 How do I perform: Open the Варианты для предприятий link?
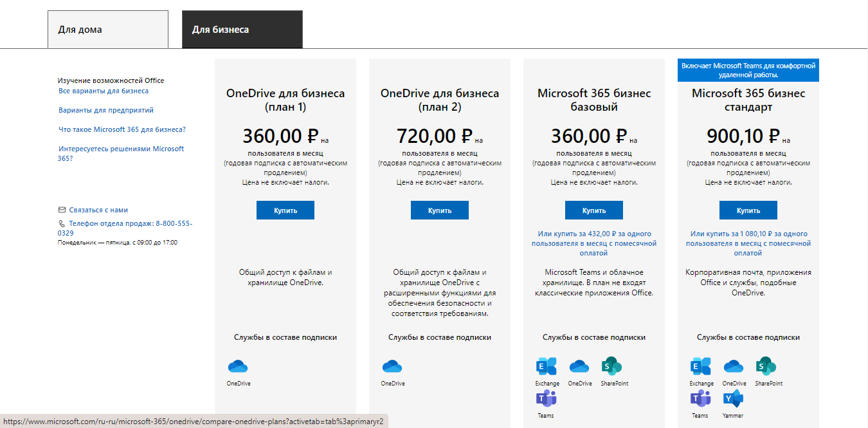pyautogui.click(x=106, y=110)
